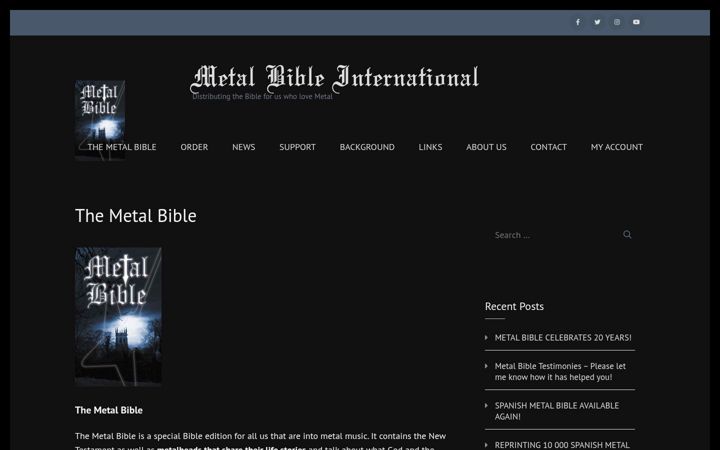Open the LINKS menu item
This screenshot has height=450, width=720.
[x=430, y=147]
